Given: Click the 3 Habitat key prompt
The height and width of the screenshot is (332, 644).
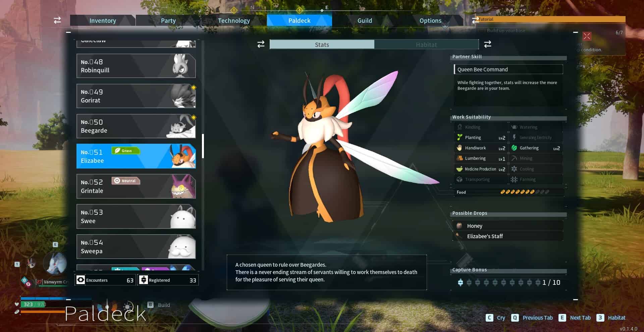Looking at the screenshot, I should [611, 318].
